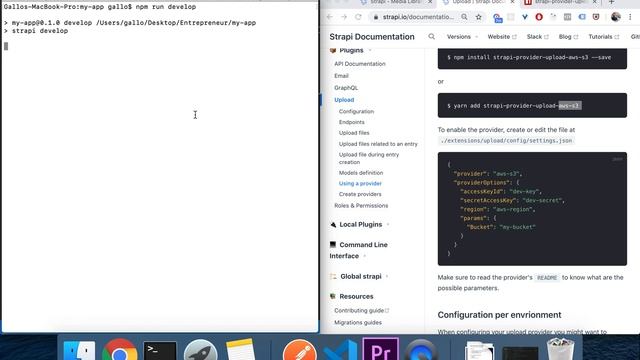
Task: Expand the Resources sidebar section
Action: 351,296
